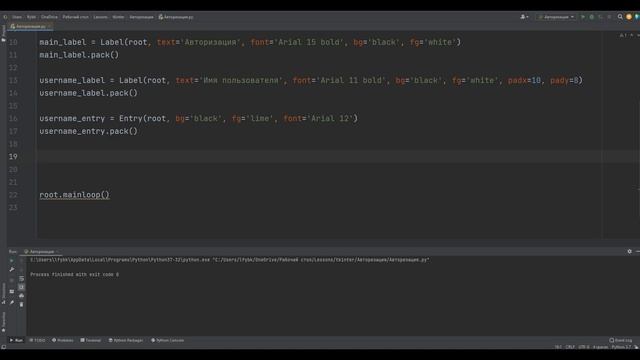
Task: Clear console output with trash icon
Action: coord(21,304)
